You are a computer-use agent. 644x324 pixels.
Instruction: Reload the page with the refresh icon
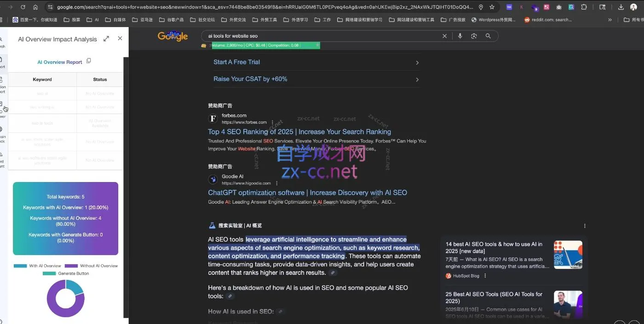(x=22, y=7)
